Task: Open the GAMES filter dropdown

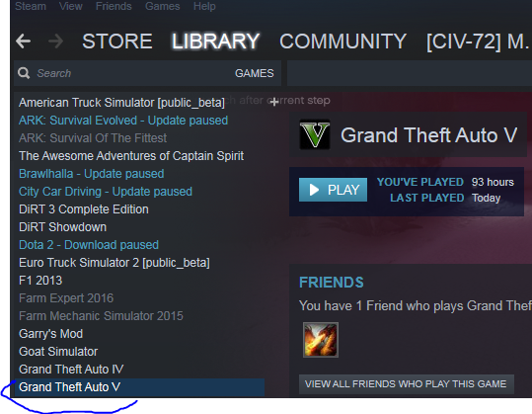Action: pos(254,73)
